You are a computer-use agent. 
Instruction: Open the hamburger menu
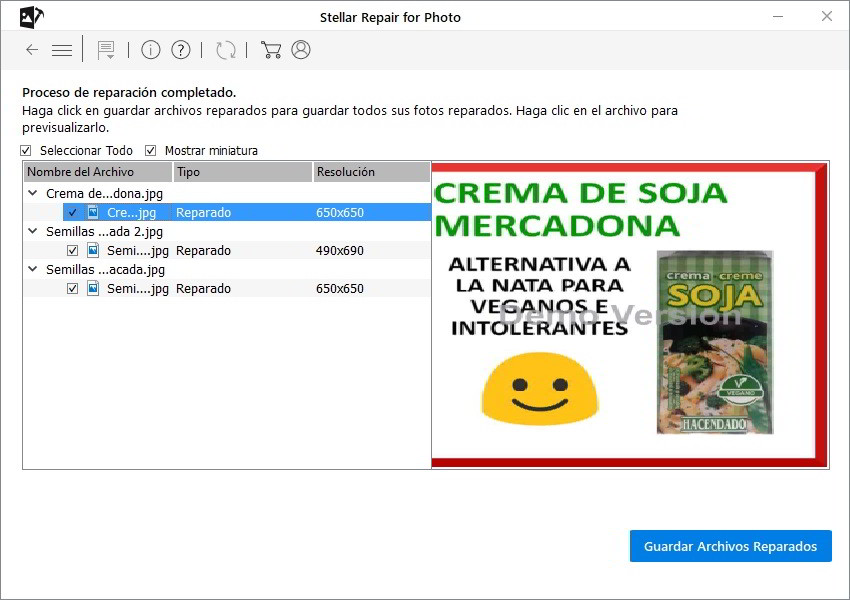(62, 50)
